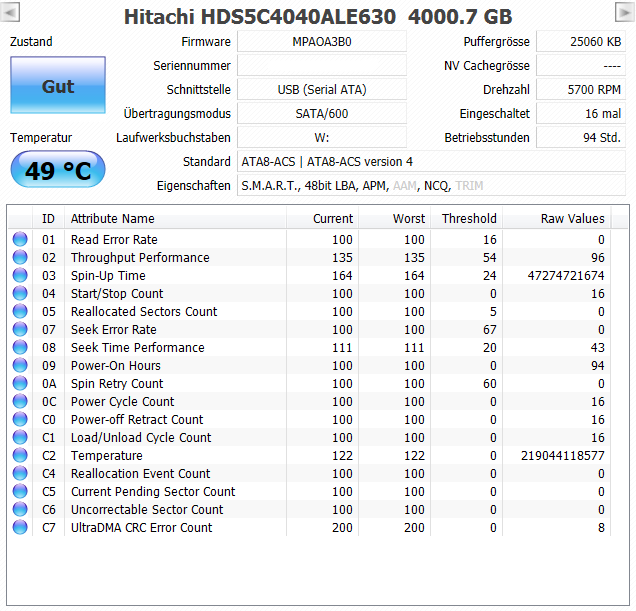Click the disk title Hitachi HDS5C4040ALE630
636x611 pixels.
coord(260,17)
